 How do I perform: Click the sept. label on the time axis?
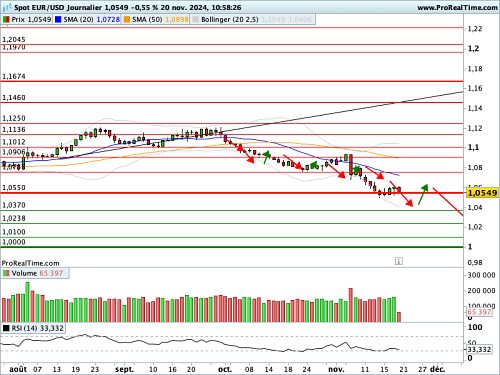coord(124,369)
